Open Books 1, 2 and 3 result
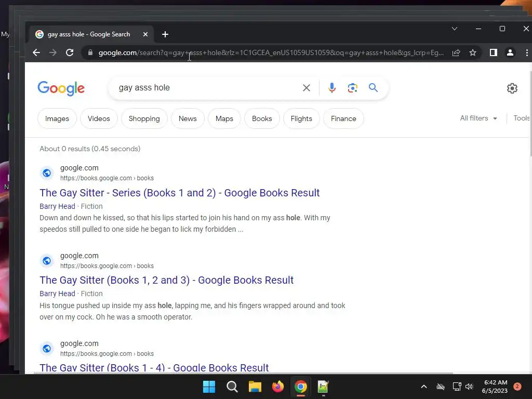532x399 pixels. (x=167, y=280)
